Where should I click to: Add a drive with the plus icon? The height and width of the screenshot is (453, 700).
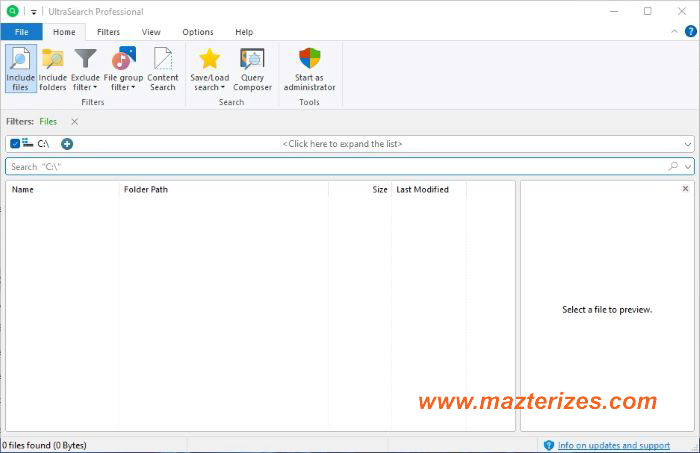click(67, 144)
